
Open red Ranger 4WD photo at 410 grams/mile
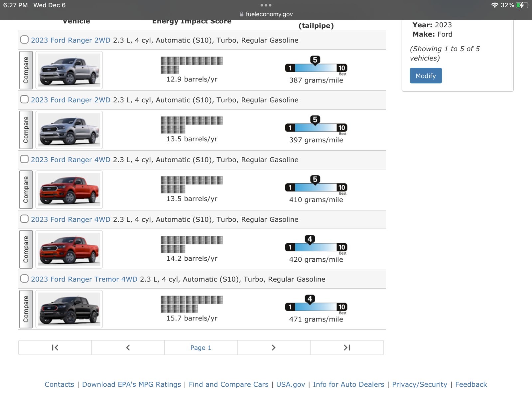coord(69,190)
